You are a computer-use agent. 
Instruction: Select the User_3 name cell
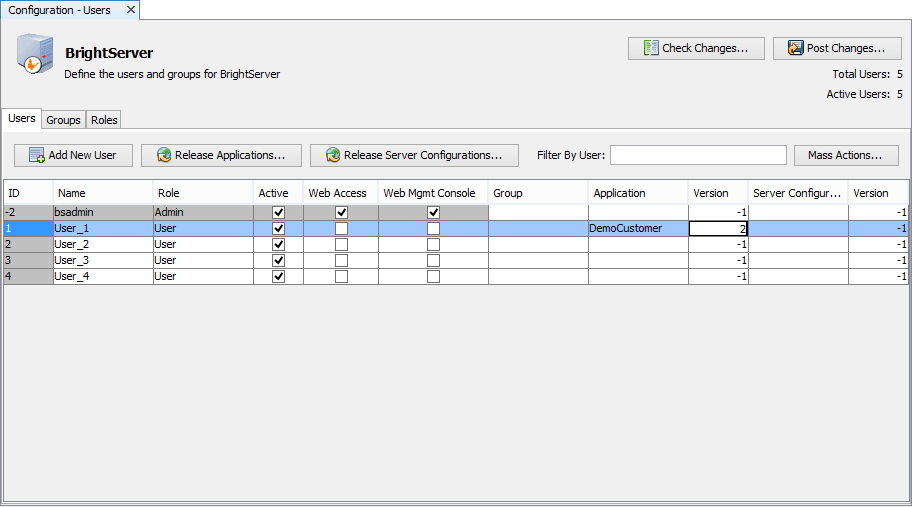(103, 261)
